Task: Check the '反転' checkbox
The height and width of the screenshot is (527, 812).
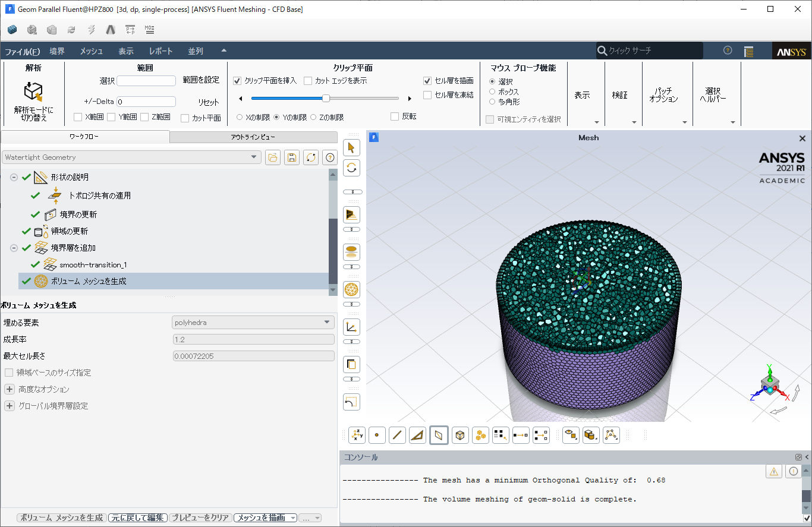Action: (x=395, y=116)
